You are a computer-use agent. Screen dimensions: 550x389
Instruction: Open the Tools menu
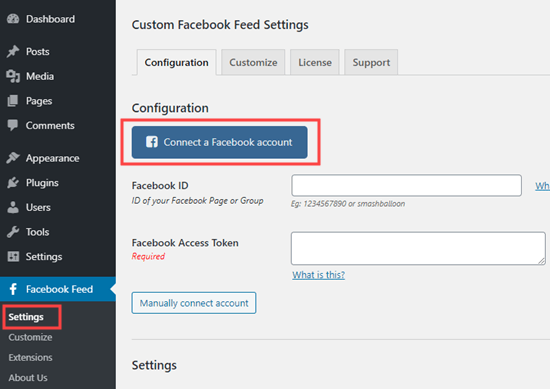pos(58,232)
